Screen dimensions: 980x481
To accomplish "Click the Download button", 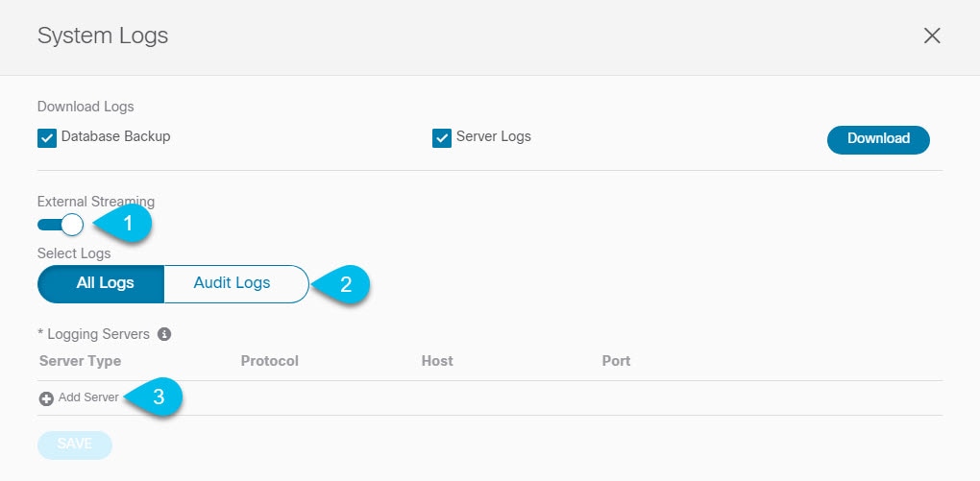I will coord(878,139).
